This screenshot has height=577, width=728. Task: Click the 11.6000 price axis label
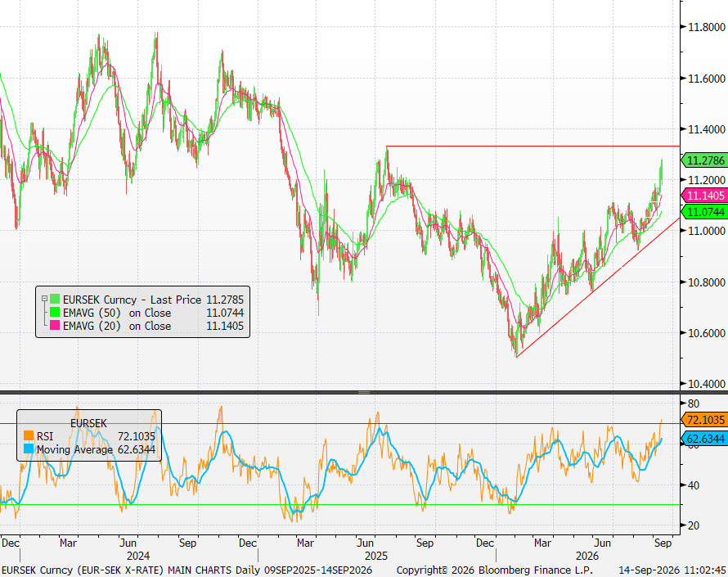click(706, 79)
